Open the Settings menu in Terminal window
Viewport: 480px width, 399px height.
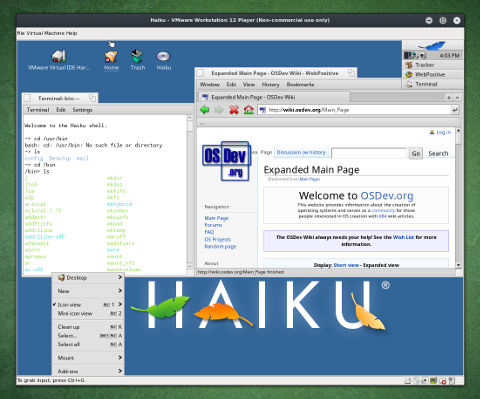(x=82, y=110)
